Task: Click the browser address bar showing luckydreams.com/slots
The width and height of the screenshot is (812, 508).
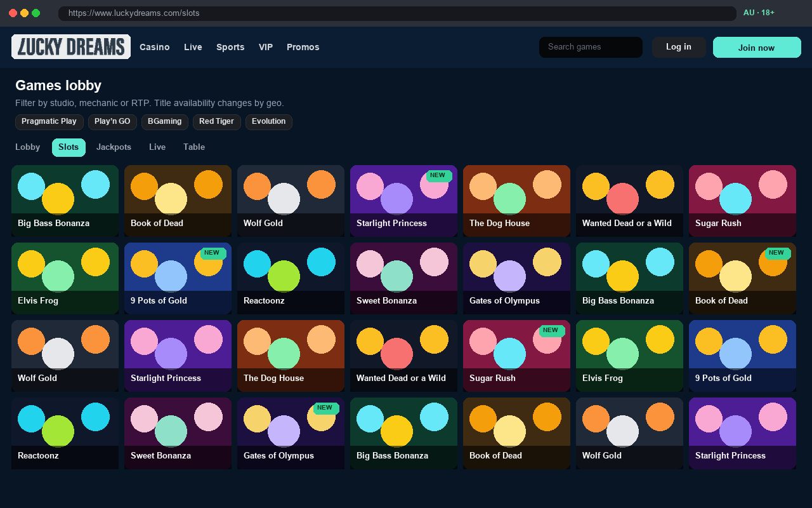Action: [397, 13]
